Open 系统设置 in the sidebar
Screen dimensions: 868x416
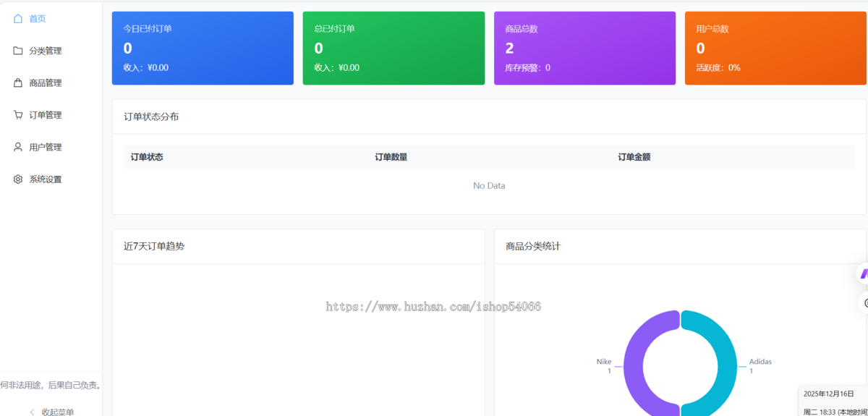[x=51, y=179]
